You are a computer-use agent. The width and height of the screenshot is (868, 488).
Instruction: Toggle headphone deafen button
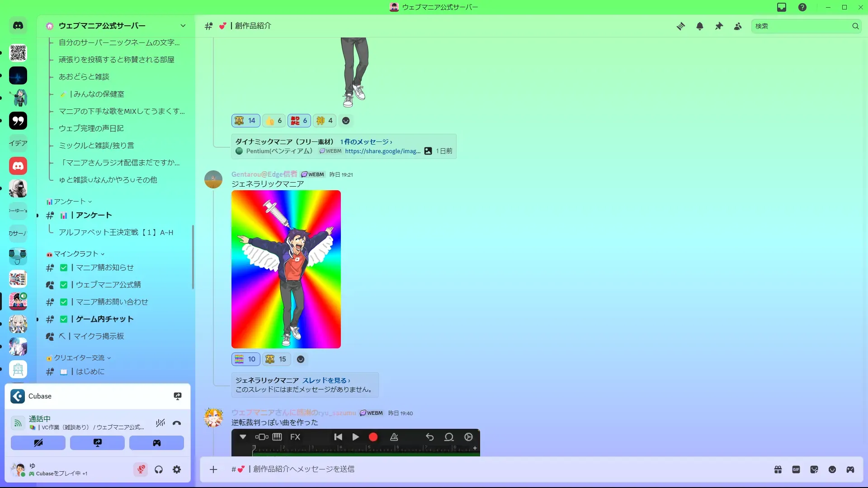pos(159,469)
